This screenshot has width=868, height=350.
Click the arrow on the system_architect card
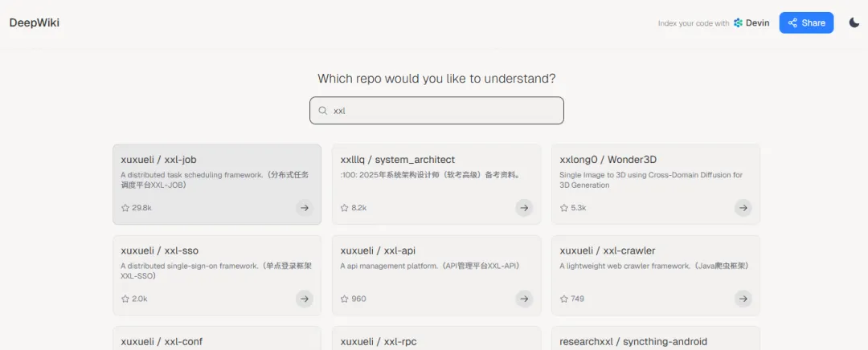[x=524, y=207]
